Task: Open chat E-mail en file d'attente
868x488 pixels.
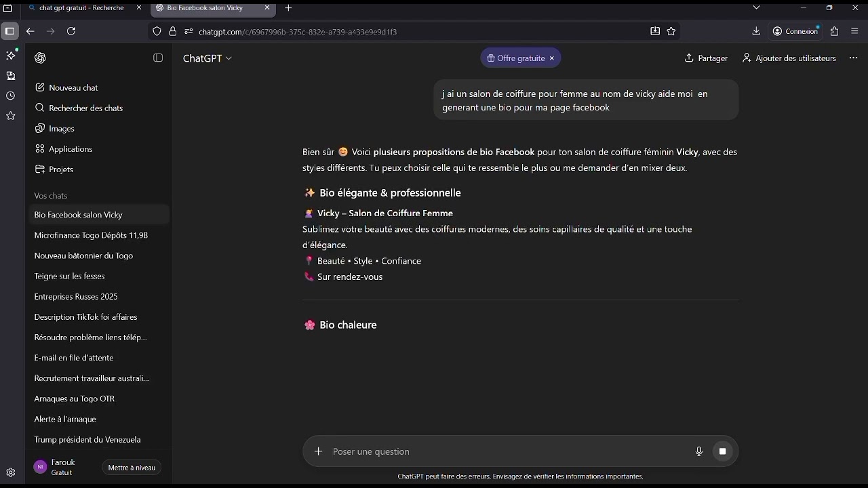Action: click(98, 357)
